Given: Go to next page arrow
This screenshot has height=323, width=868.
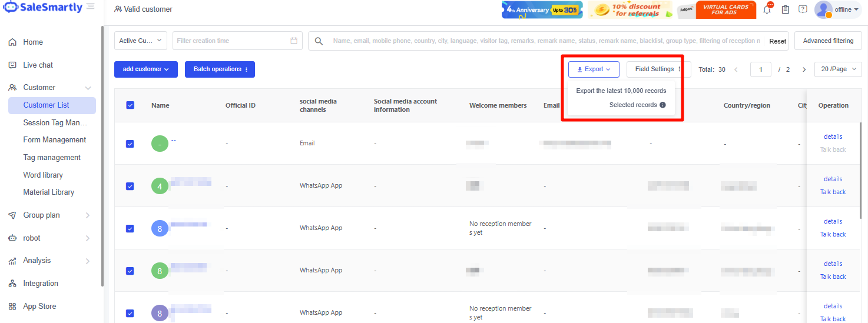Looking at the screenshot, I should pos(804,69).
